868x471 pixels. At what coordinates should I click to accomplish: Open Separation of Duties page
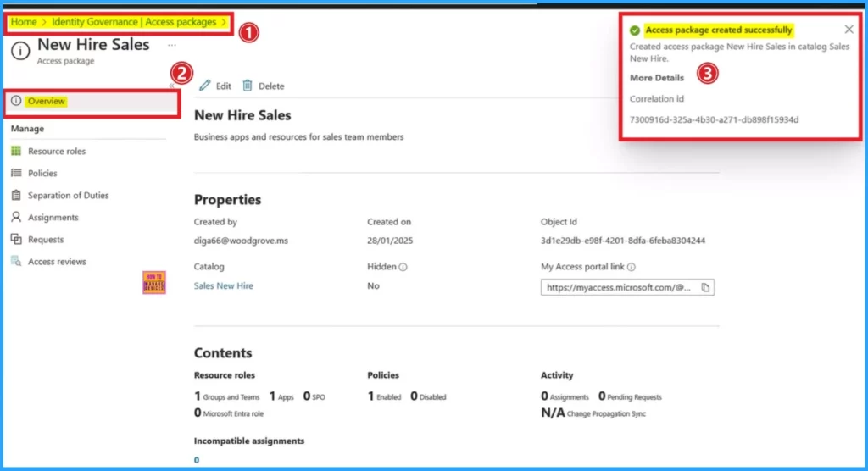pos(68,196)
